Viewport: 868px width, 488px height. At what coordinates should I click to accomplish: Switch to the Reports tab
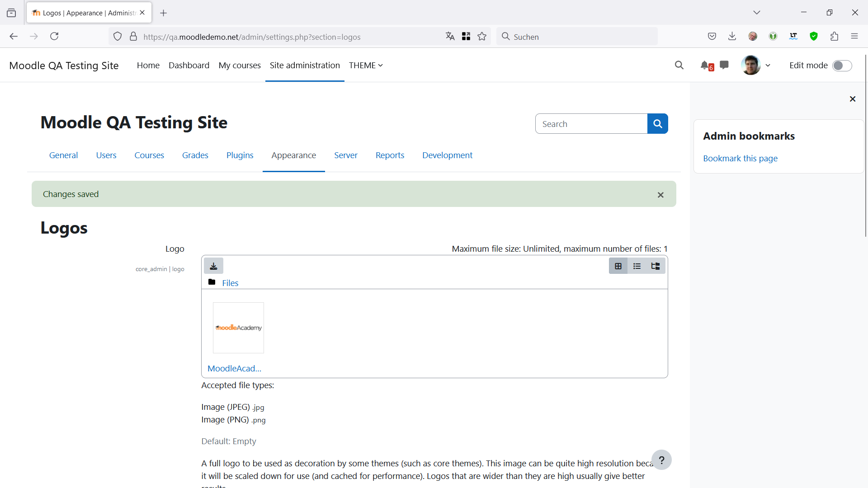point(390,155)
